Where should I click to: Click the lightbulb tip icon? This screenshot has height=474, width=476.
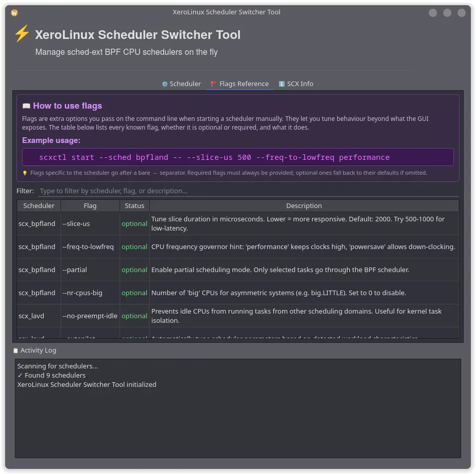[x=25, y=173]
